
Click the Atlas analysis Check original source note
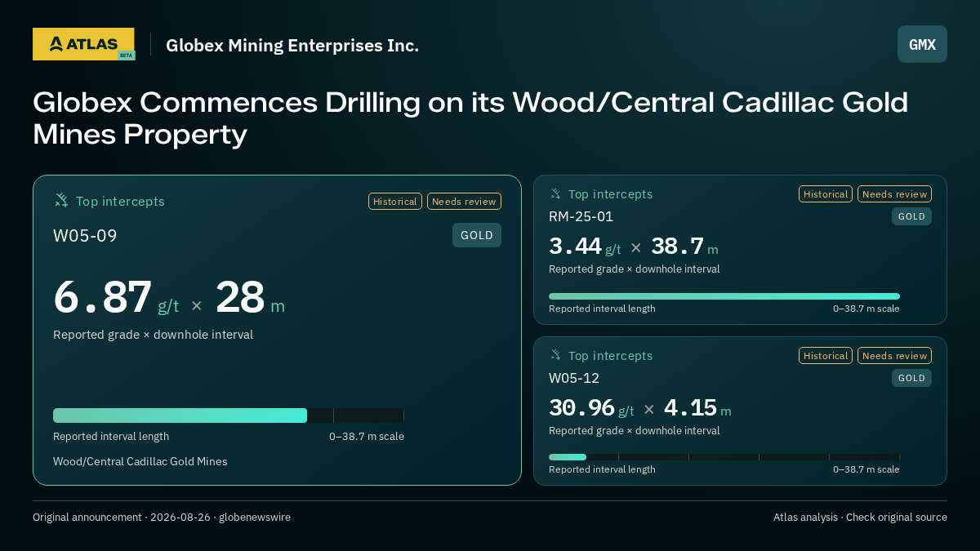860,517
